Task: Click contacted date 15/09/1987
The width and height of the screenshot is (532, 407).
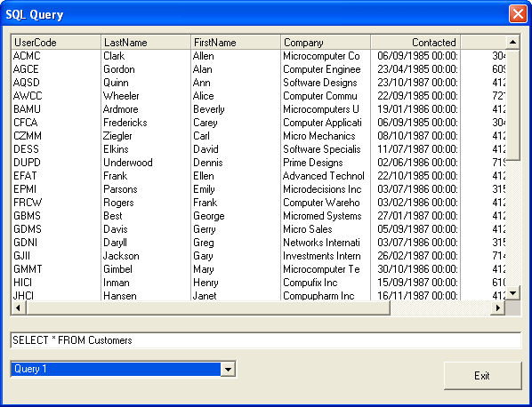Action: click(417, 283)
